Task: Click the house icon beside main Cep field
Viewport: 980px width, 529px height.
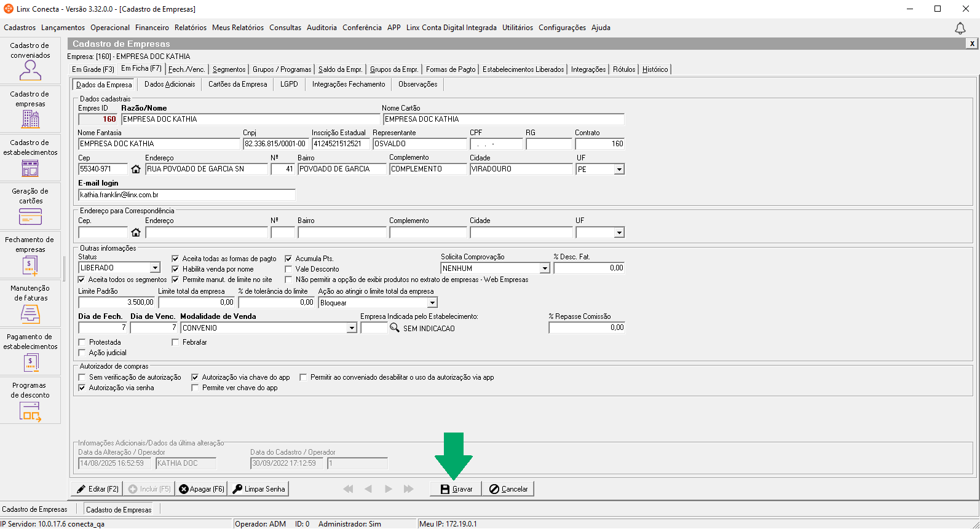Action: coord(136,169)
